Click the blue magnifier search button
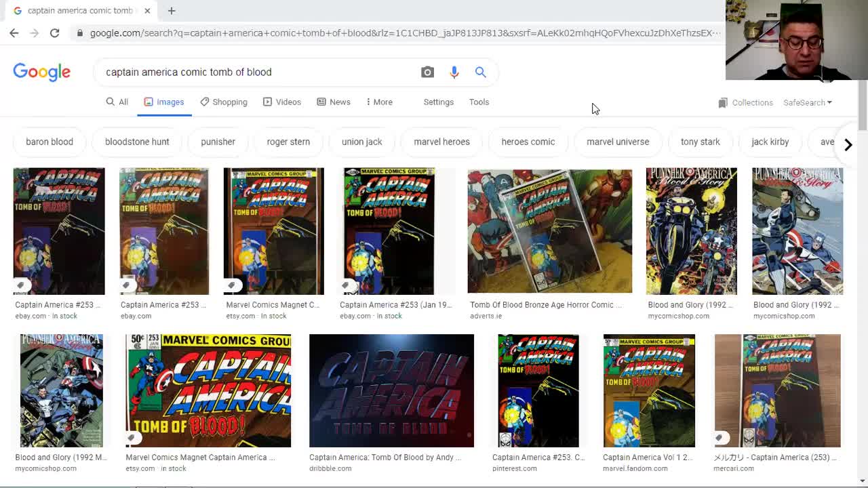 pyautogui.click(x=480, y=72)
